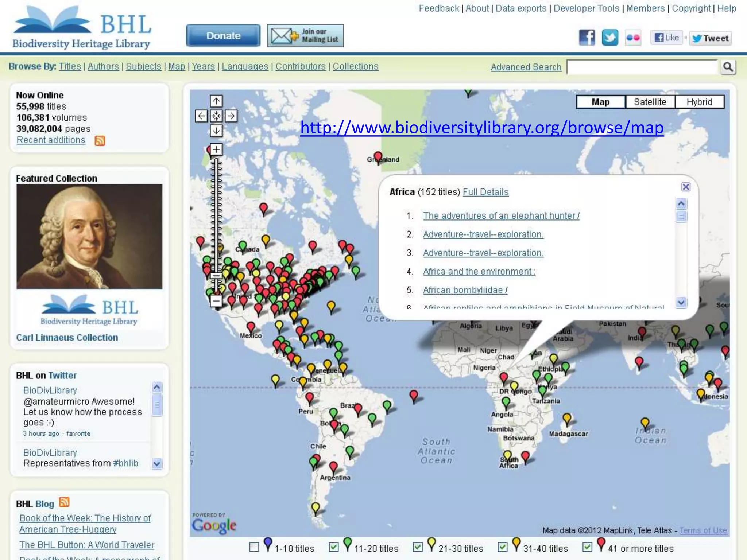The width and height of the screenshot is (747, 560).
Task: Switch the map to Satellite view
Action: coord(650,102)
